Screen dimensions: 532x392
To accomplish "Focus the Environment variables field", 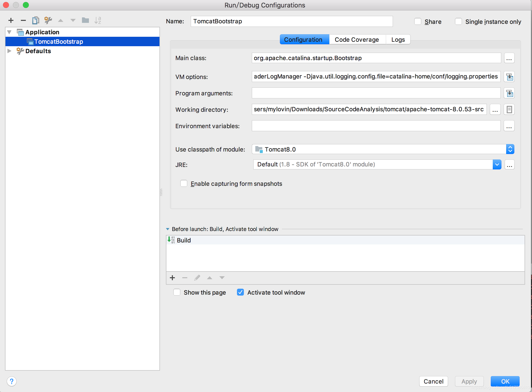I will tap(376, 126).
